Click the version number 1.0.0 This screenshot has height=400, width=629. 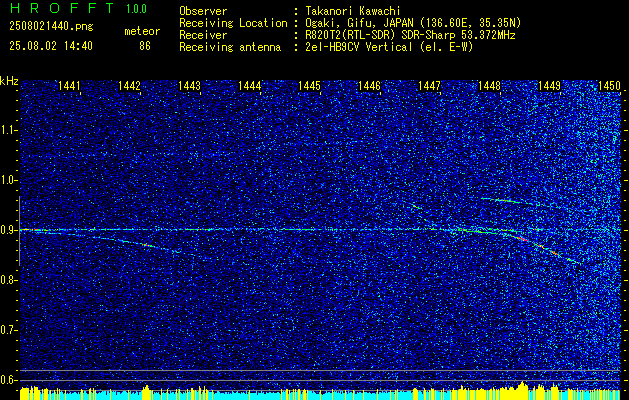point(136,9)
